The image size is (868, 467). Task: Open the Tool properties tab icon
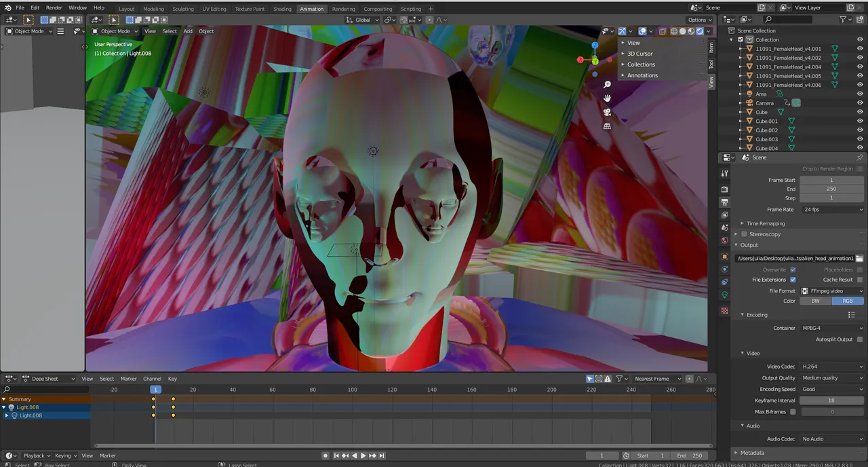pyautogui.click(x=724, y=174)
